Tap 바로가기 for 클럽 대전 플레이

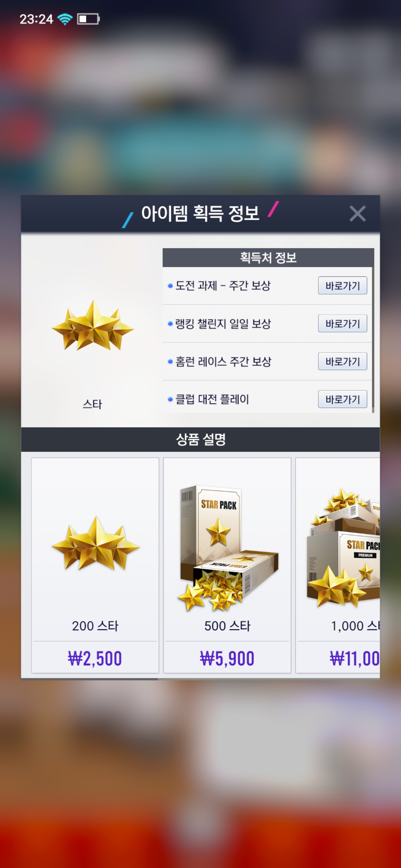click(342, 399)
